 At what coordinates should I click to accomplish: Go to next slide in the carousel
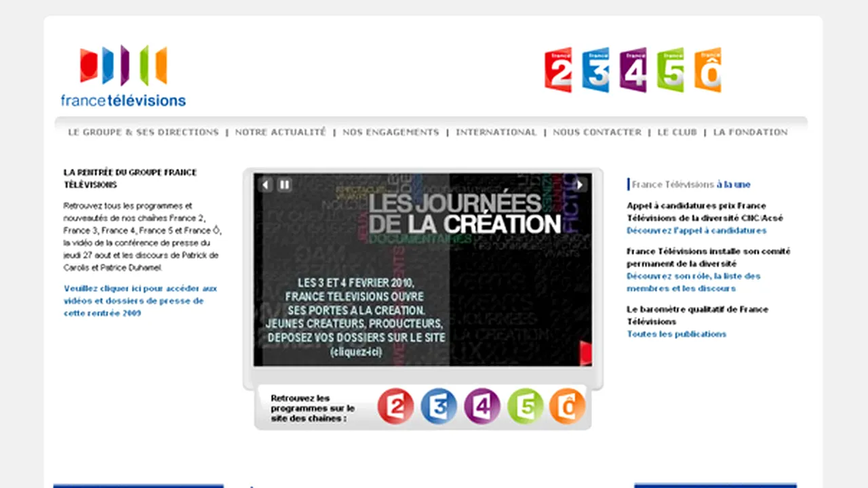pos(580,184)
